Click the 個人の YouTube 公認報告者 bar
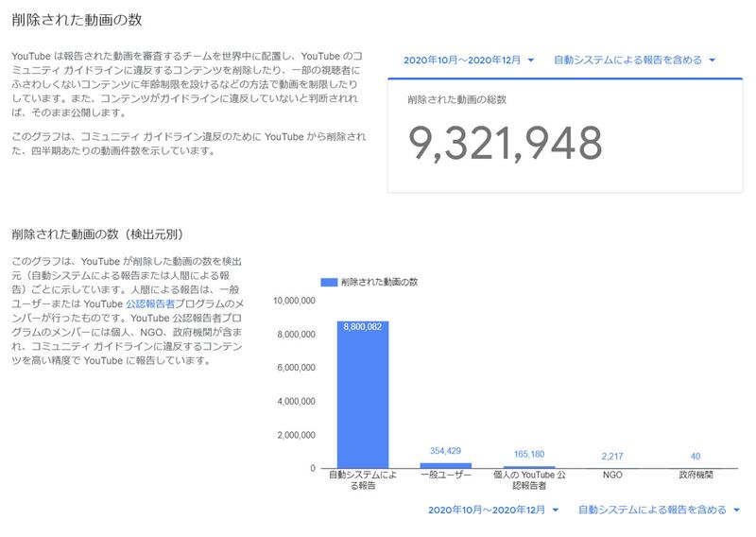Screen dimensions: 756x537 (x=529, y=466)
